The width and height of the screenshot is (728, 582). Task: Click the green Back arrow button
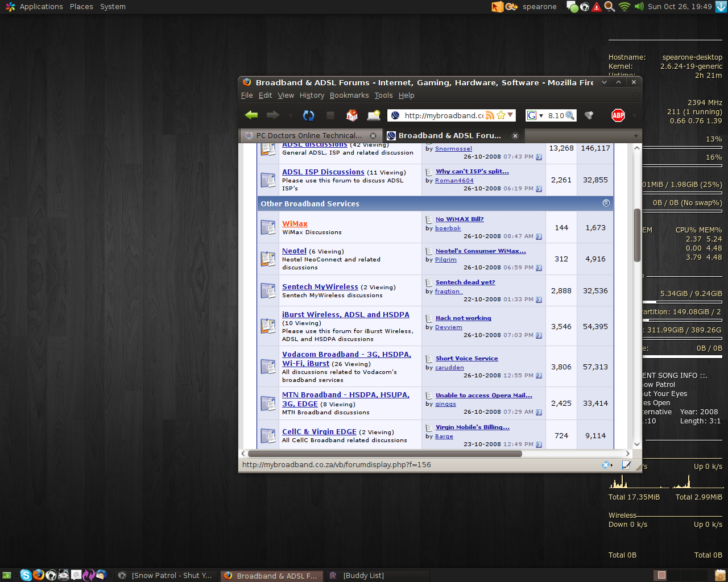click(251, 115)
